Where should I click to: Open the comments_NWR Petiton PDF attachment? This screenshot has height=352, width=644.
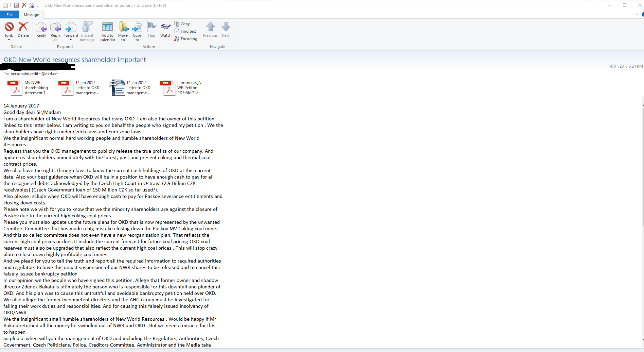182,88
